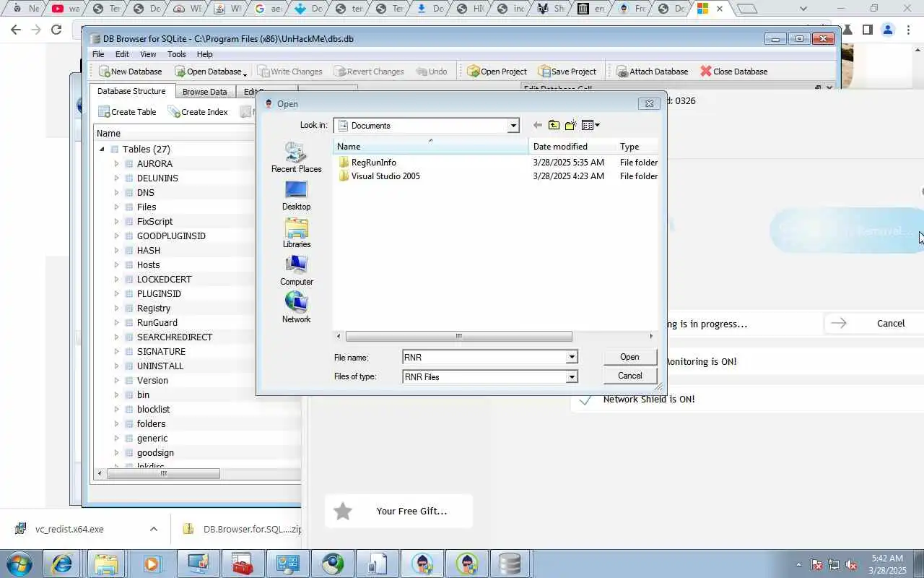Click the volume icon in system tray
This screenshot has height=578, width=924.
pyautogui.click(x=851, y=564)
